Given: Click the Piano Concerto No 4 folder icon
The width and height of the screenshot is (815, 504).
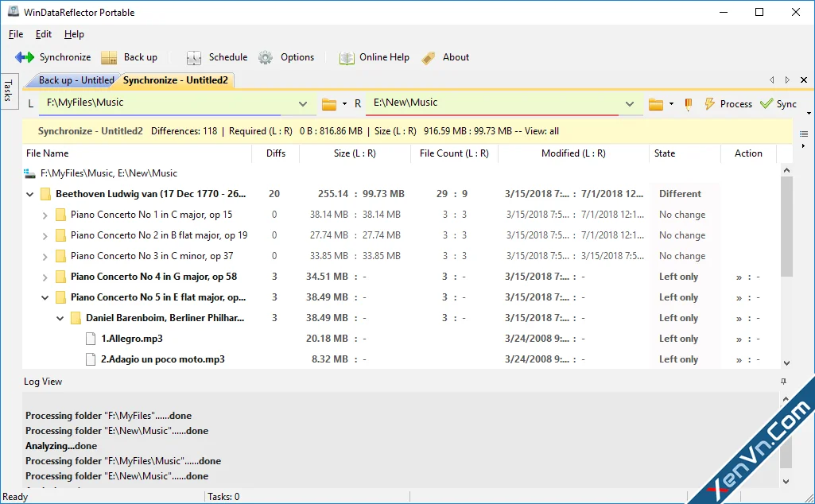Looking at the screenshot, I should pos(60,277).
